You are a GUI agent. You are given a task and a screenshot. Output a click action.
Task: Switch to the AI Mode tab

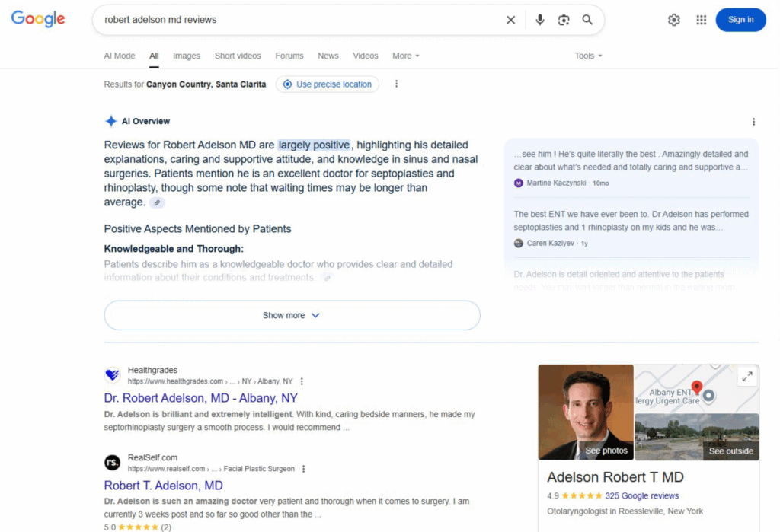(120, 56)
